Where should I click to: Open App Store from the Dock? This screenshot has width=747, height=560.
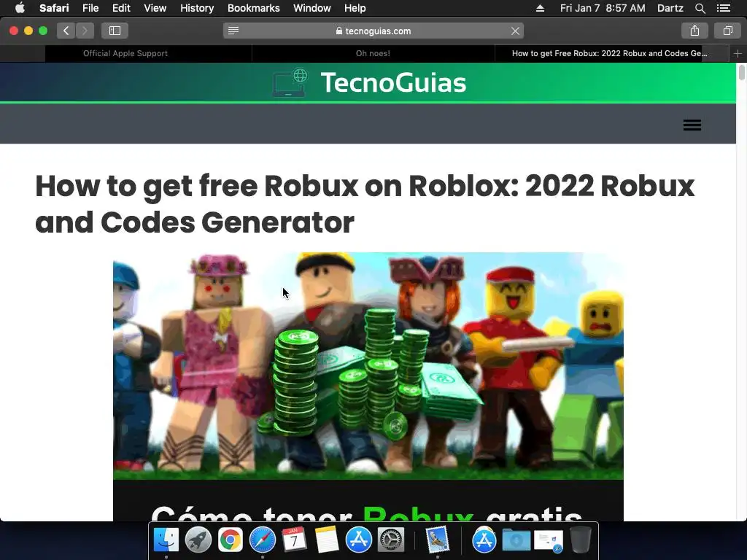(x=358, y=540)
